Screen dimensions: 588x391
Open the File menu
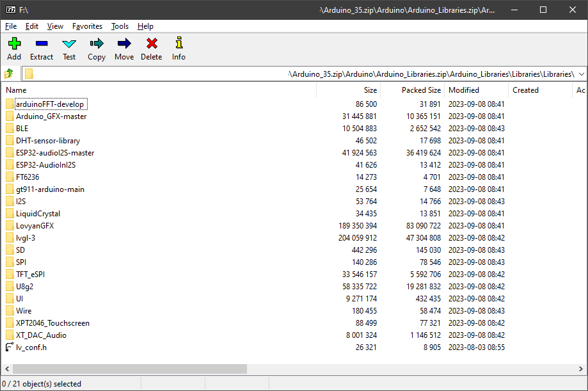(x=11, y=26)
